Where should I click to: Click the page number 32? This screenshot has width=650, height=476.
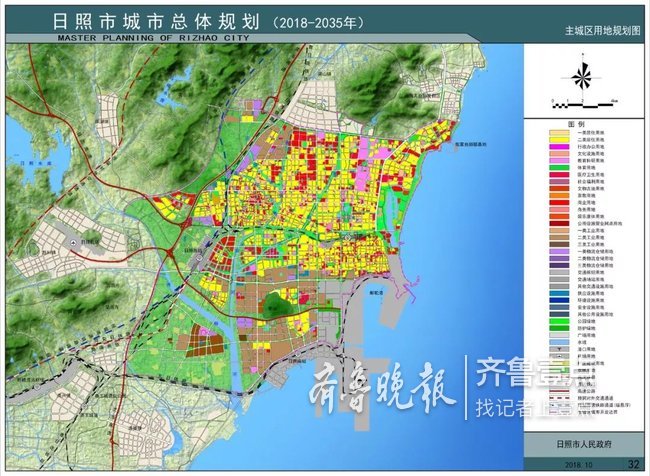pyautogui.click(x=633, y=464)
